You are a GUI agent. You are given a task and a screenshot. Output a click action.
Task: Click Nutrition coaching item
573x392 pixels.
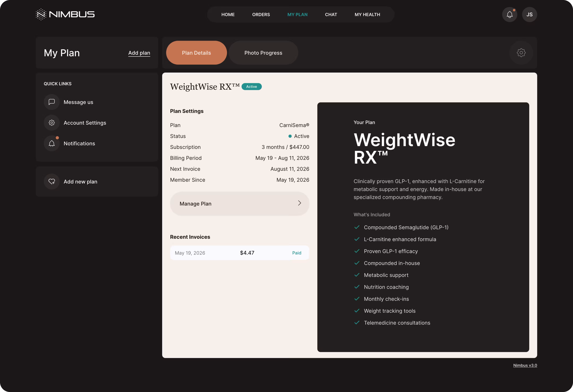(386, 287)
